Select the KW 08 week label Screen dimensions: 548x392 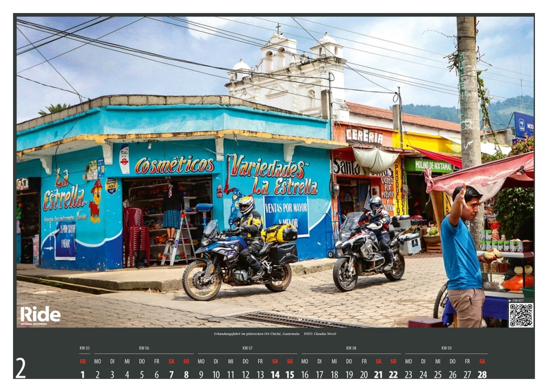[351, 348]
